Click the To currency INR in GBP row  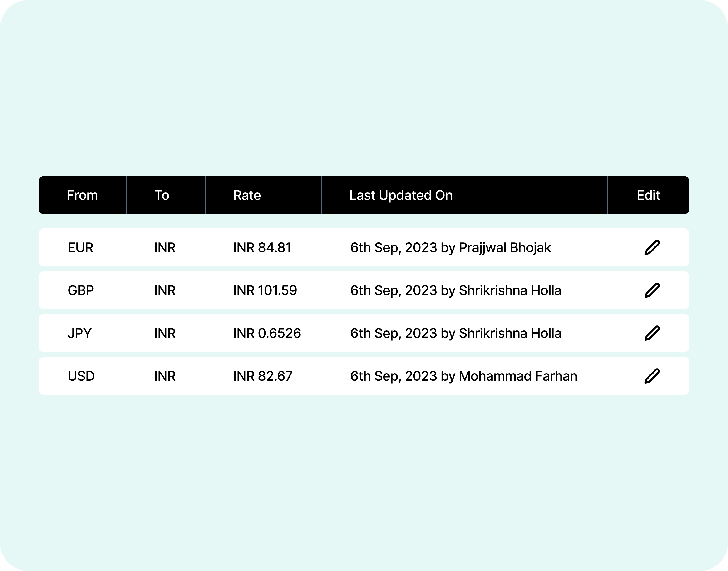click(x=165, y=290)
